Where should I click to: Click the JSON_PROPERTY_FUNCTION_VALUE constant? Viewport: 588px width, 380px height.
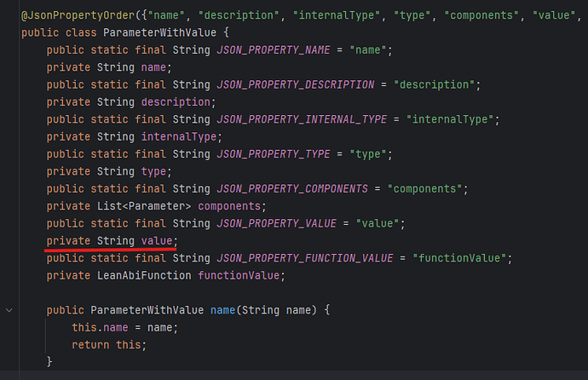tap(305, 258)
